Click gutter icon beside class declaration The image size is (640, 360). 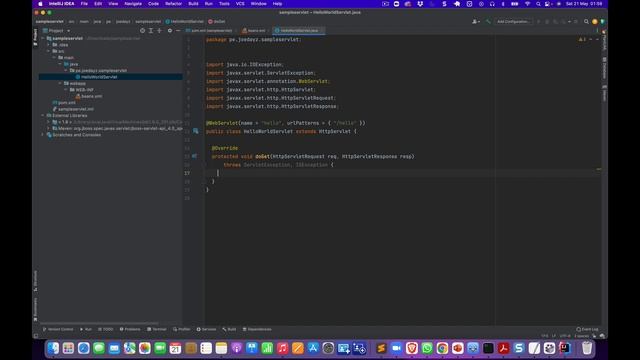[x=196, y=131]
